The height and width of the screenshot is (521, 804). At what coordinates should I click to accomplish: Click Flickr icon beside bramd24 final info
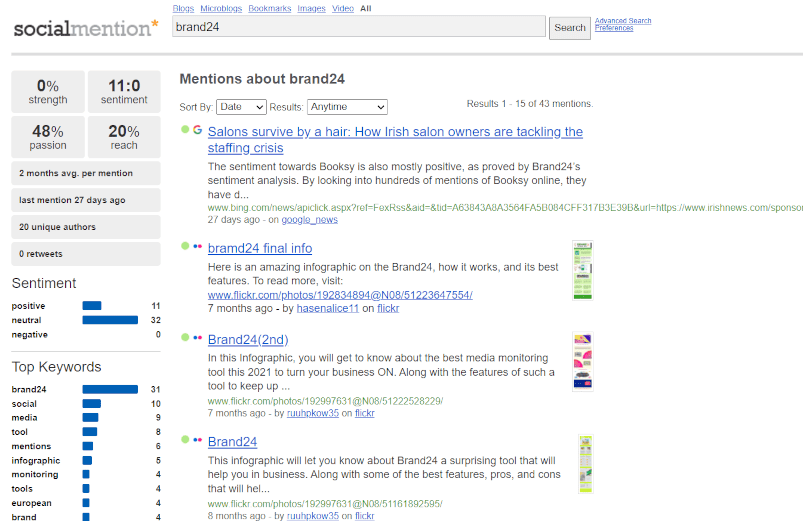(x=197, y=247)
